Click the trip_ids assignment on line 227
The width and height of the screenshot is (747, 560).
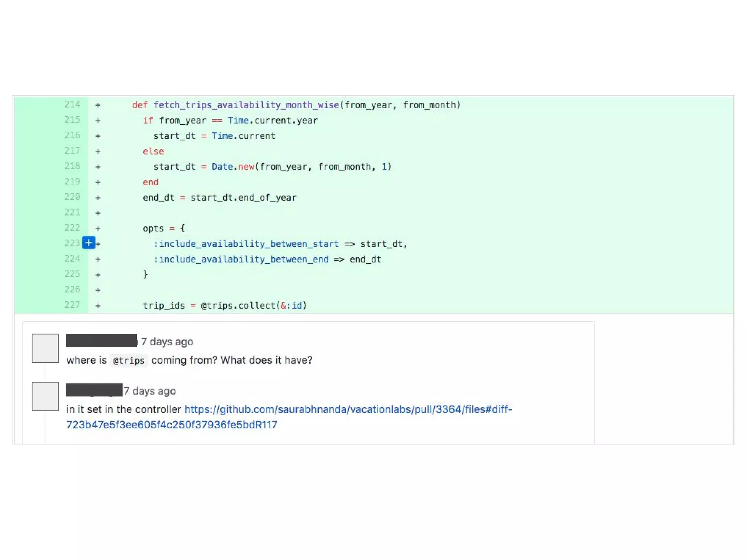tap(164, 306)
